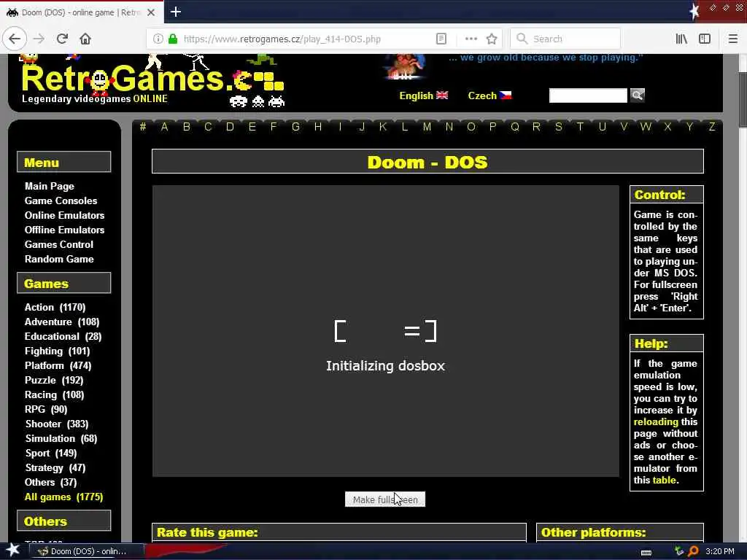The height and width of the screenshot is (560, 747).
Task: Open Sport (149) games category
Action: pyautogui.click(x=50, y=454)
